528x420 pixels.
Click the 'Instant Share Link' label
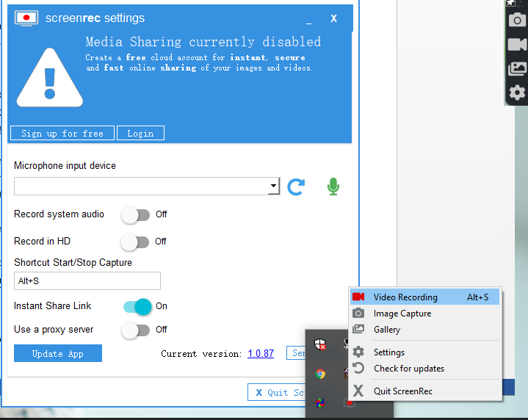click(53, 306)
